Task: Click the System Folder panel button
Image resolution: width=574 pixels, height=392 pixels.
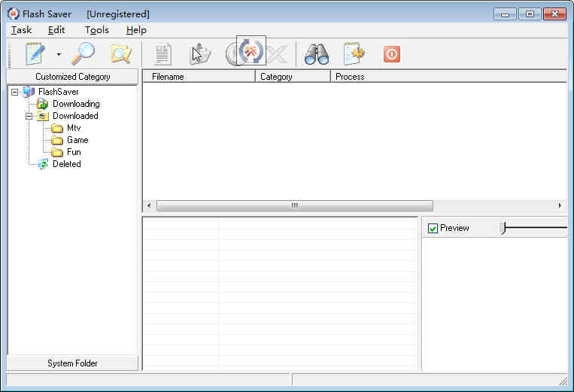Action: [x=72, y=363]
